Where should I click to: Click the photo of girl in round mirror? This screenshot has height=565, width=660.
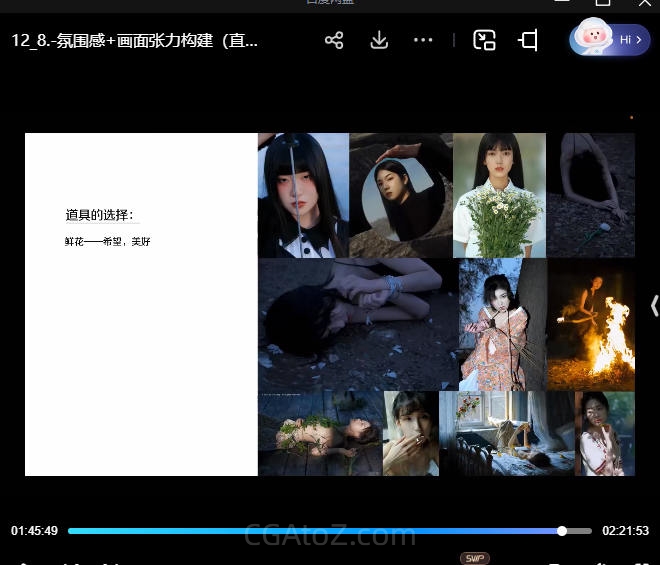(x=400, y=195)
